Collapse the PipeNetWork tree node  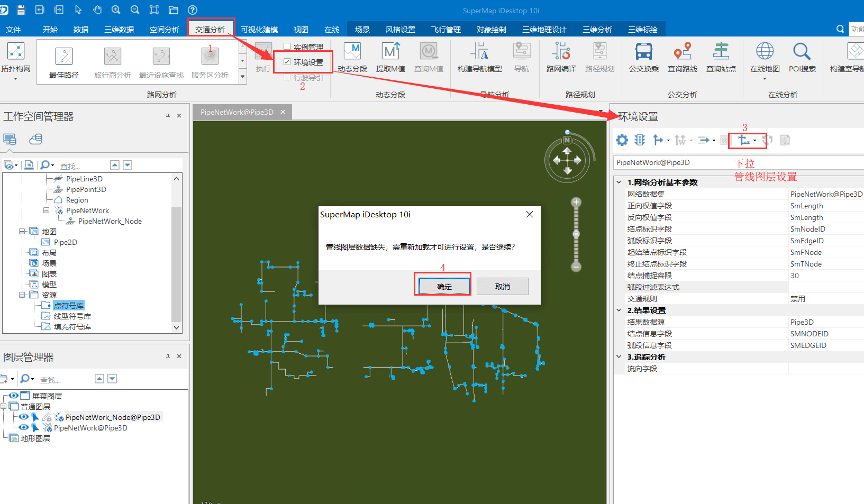coord(46,210)
